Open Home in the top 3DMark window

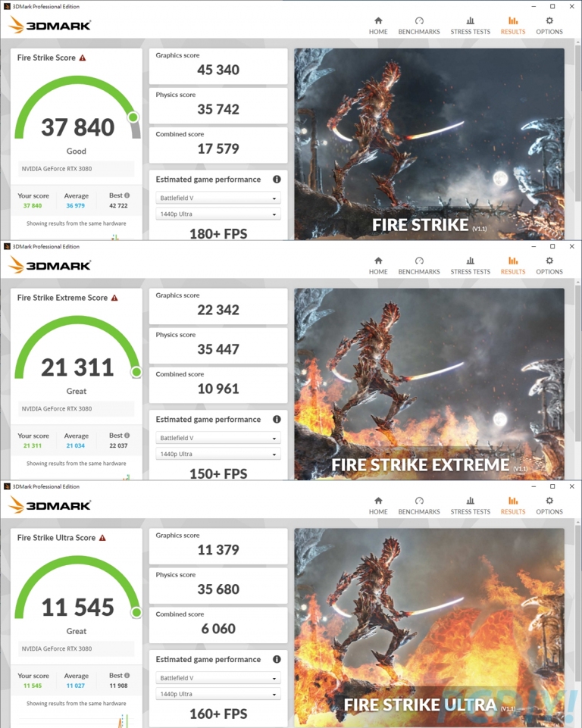[x=378, y=26]
